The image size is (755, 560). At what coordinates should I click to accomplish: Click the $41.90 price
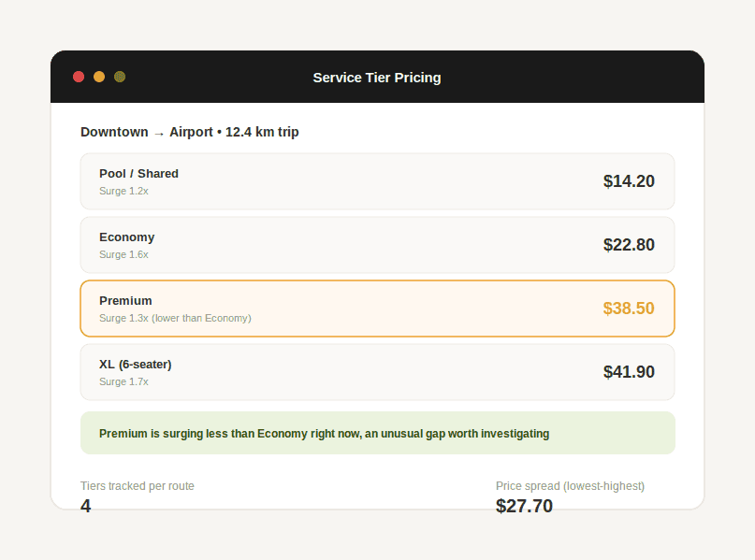click(x=629, y=372)
